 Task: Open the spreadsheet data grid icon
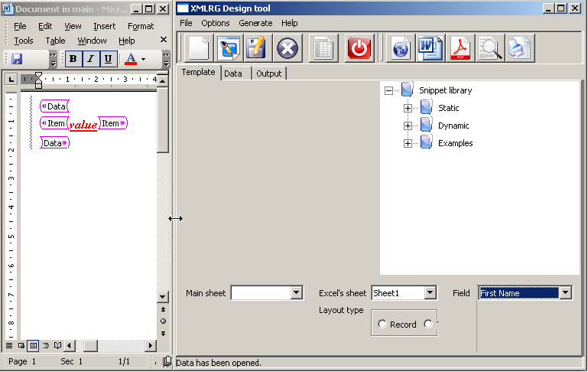pos(323,48)
